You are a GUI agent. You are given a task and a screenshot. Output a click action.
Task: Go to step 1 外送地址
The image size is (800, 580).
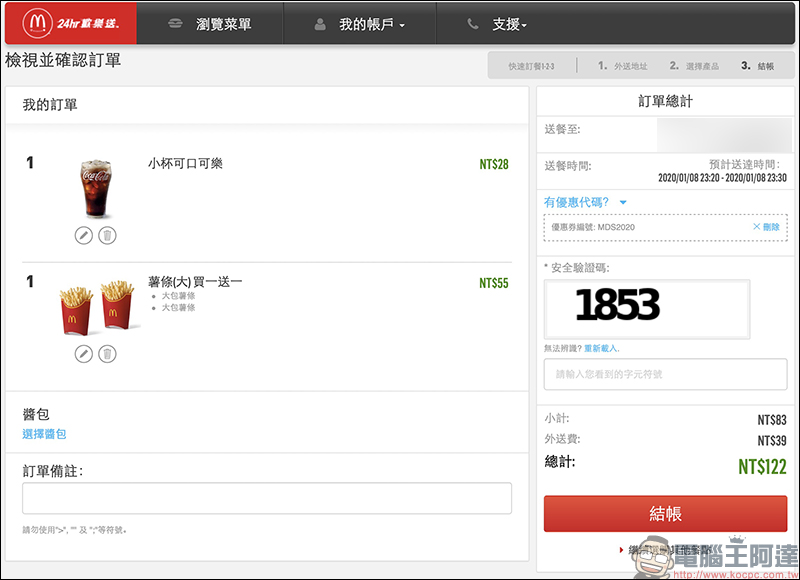pyautogui.click(x=622, y=66)
